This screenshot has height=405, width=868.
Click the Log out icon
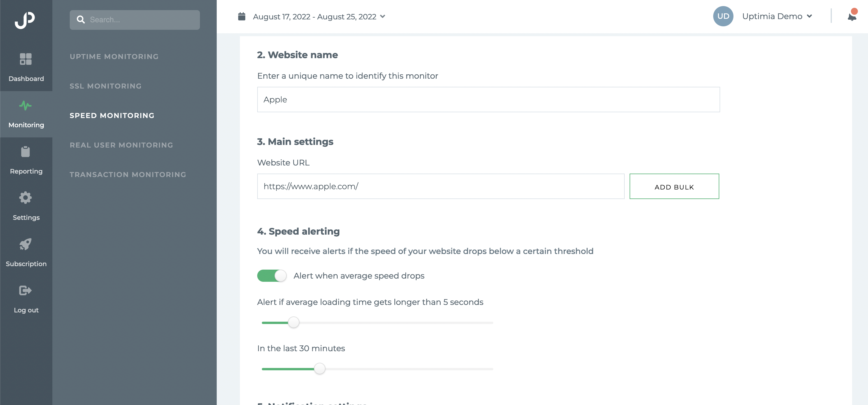pyautogui.click(x=26, y=290)
